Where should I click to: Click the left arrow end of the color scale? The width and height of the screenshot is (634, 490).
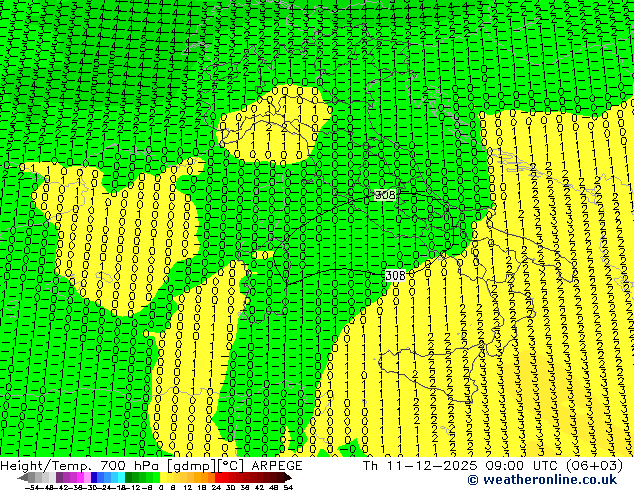point(23,477)
